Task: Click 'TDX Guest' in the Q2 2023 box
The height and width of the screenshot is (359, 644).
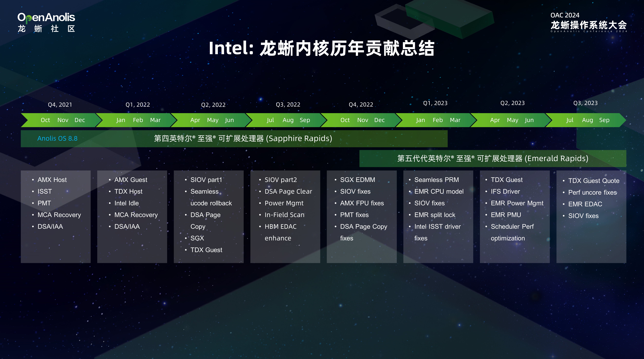Action: tap(506, 180)
